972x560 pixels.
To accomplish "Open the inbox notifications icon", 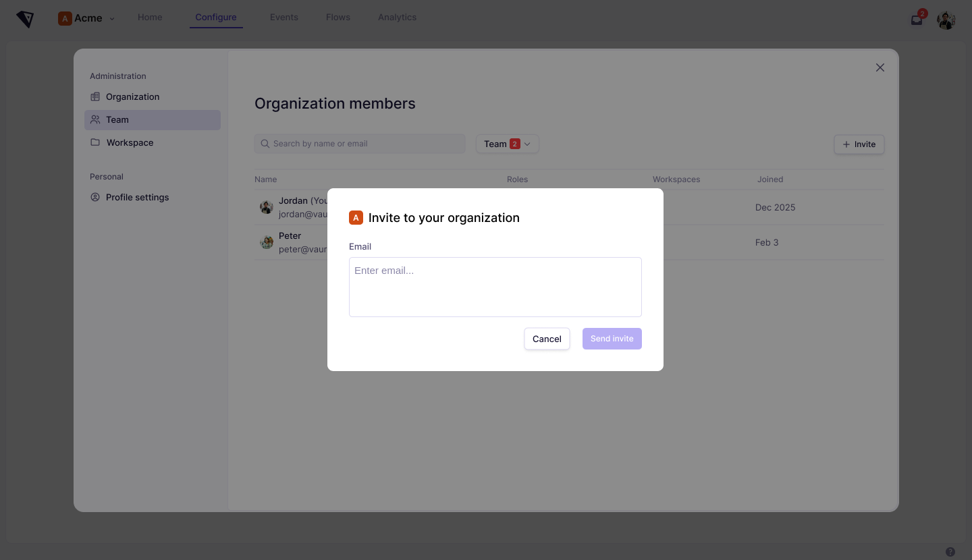I will coord(917,20).
